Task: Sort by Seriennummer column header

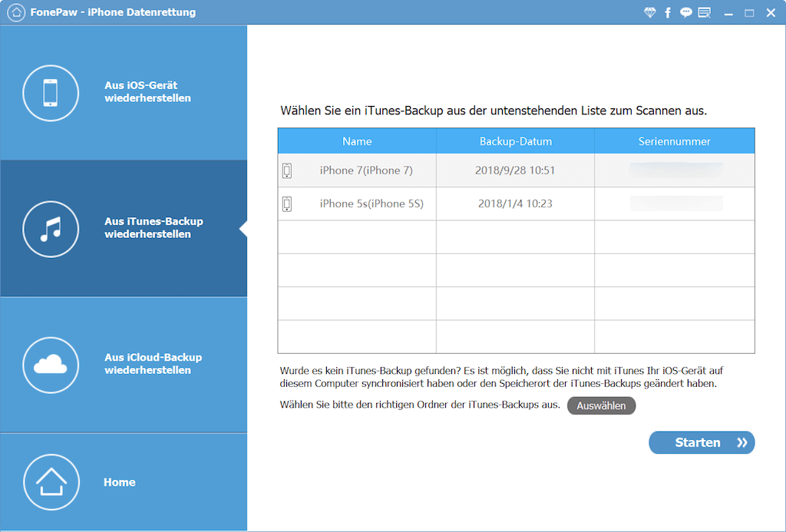Action: (674, 141)
